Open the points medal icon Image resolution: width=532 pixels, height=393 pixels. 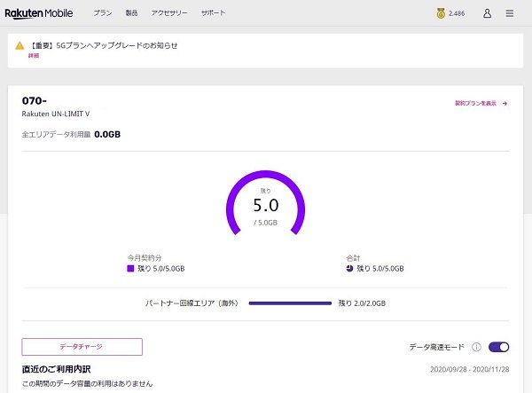click(x=441, y=13)
